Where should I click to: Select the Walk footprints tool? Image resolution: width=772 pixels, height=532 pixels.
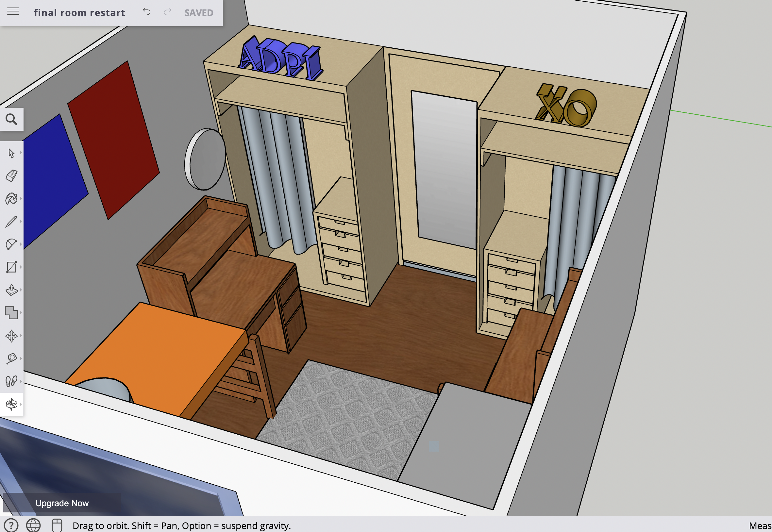coord(11,381)
